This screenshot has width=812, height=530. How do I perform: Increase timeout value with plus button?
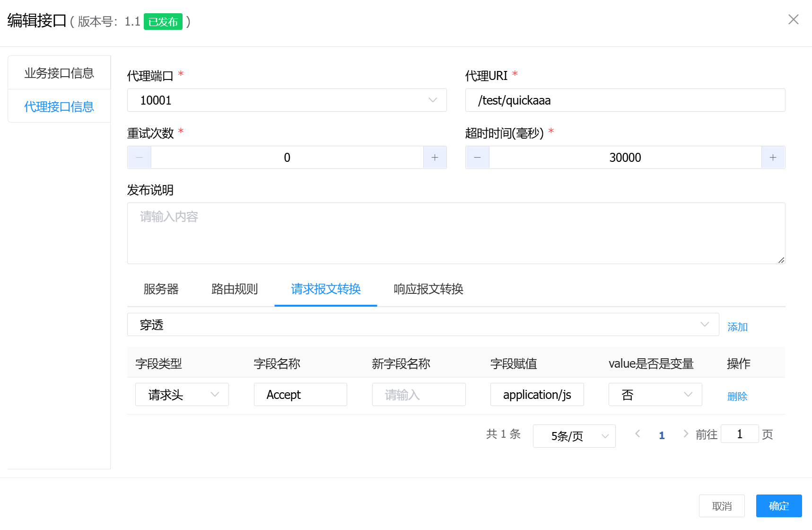(773, 158)
